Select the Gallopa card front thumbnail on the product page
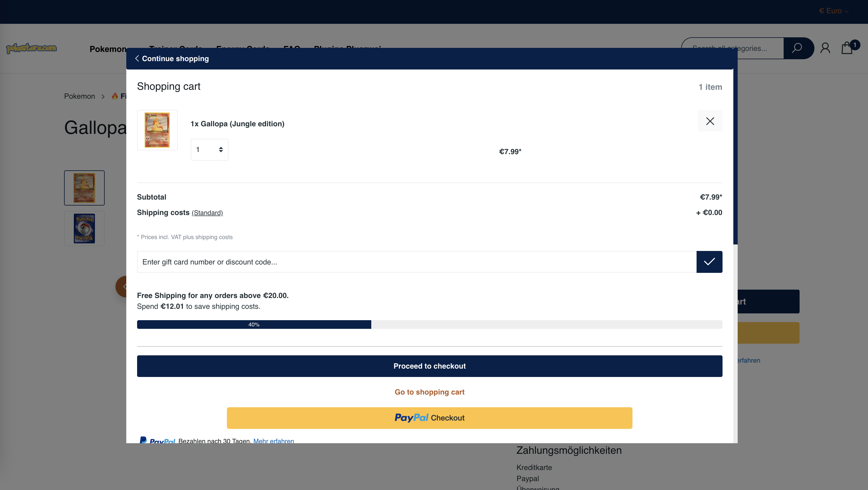 click(84, 188)
